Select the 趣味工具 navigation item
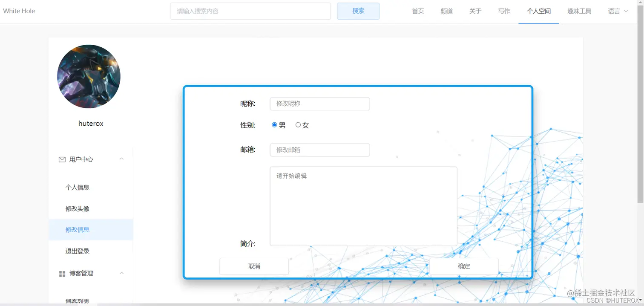The height and width of the screenshot is (306, 644). [579, 11]
